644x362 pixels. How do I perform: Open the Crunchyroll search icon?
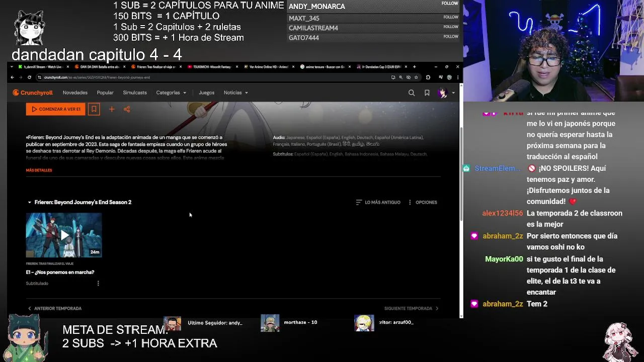pos(412,93)
